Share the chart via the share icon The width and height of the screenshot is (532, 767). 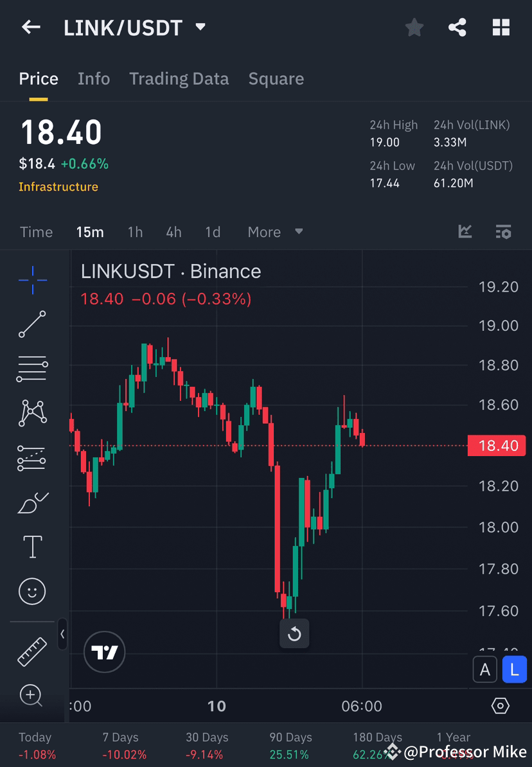pos(457,27)
